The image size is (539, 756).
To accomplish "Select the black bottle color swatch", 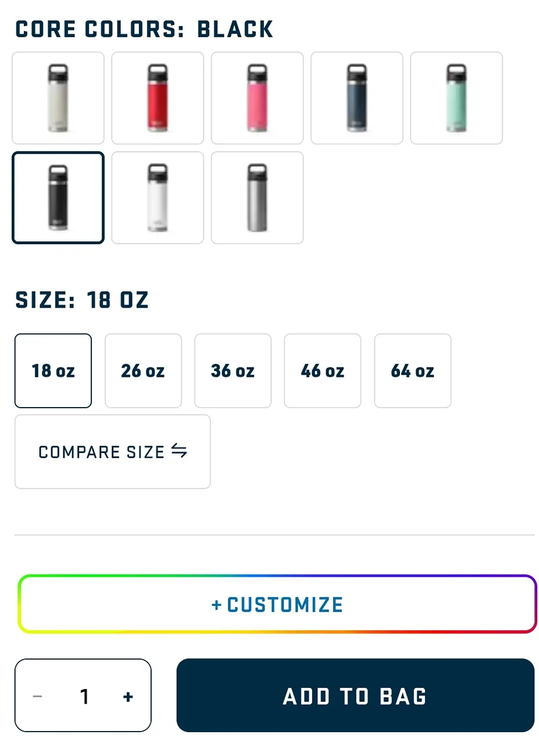I will click(58, 198).
